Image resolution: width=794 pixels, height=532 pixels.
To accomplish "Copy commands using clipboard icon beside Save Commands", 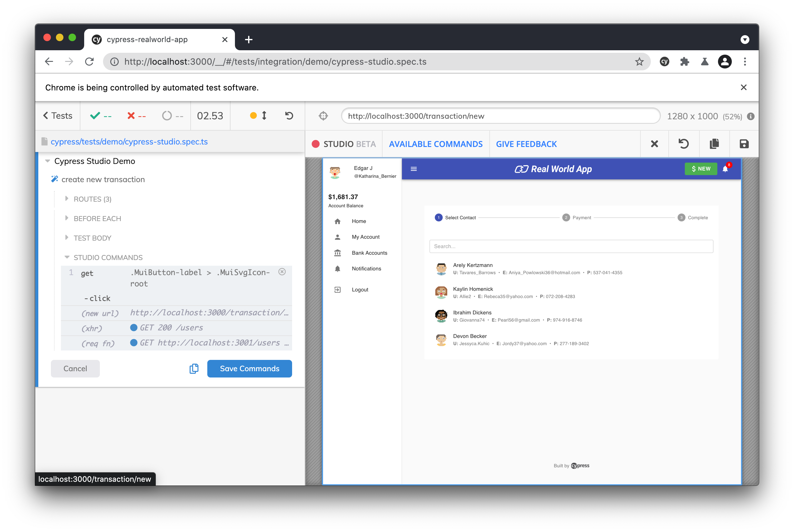I will [x=194, y=368].
